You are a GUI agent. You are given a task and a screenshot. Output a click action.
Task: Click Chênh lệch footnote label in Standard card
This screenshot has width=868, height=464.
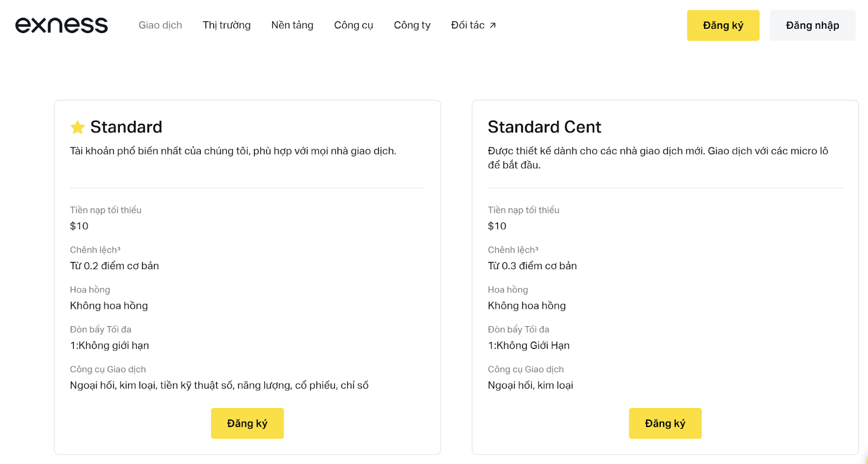(x=95, y=250)
